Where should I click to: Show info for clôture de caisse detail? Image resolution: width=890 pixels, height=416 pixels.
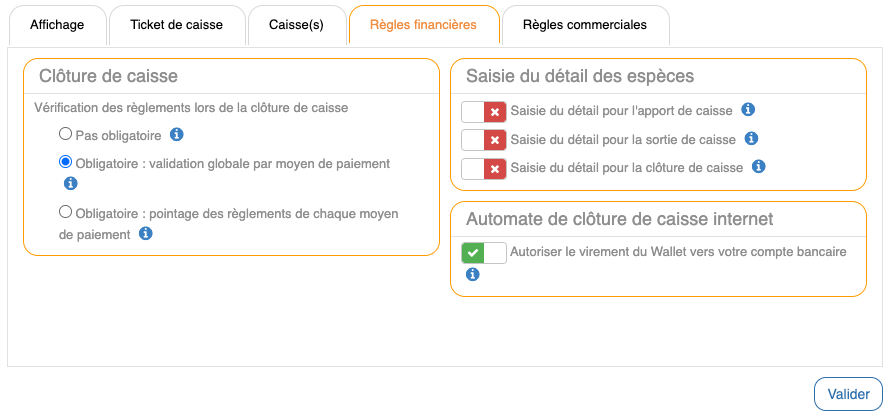point(758,167)
